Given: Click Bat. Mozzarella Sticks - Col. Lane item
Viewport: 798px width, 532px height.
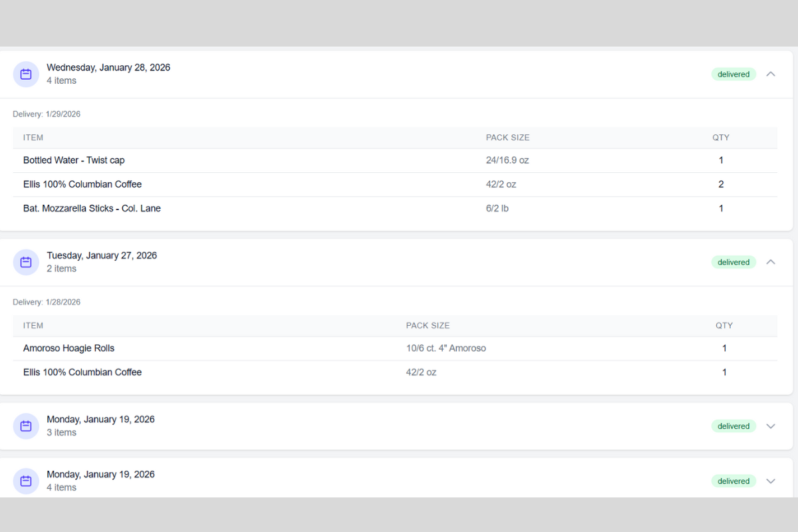Looking at the screenshot, I should pyautogui.click(x=91, y=208).
